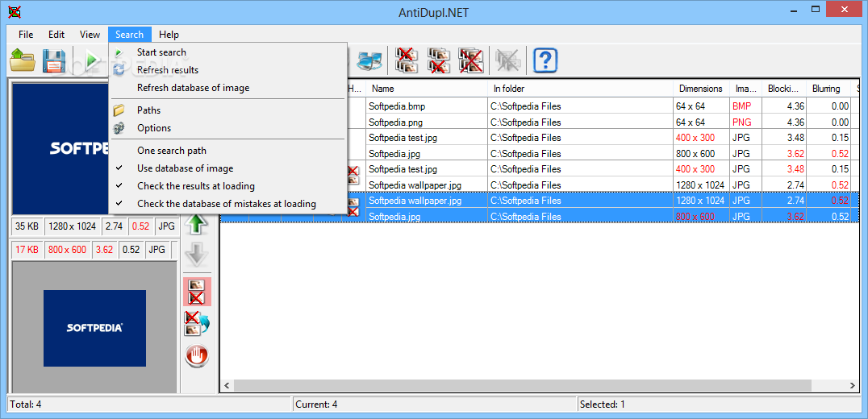Viewport: 868px width, 419px height.
Task: Sort by the In folder column header
Action: click(580, 89)
